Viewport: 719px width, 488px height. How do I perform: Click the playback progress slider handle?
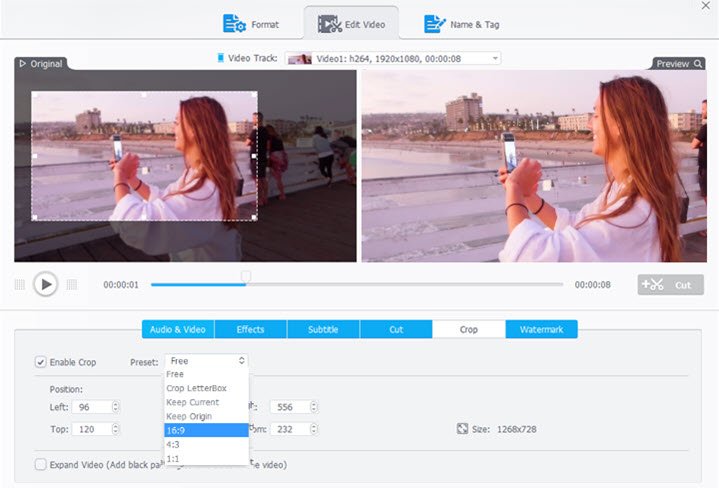(x=246, y=277)
